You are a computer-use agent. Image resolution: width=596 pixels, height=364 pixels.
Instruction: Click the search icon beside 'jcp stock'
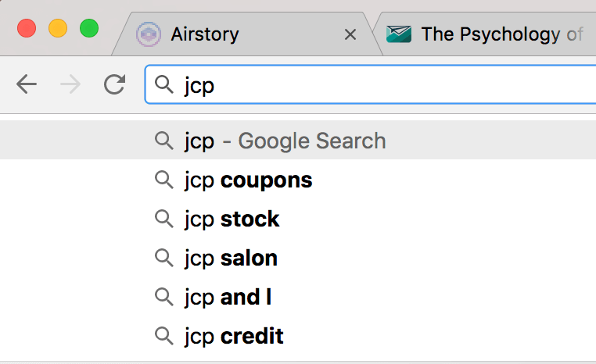pos(163,219)
